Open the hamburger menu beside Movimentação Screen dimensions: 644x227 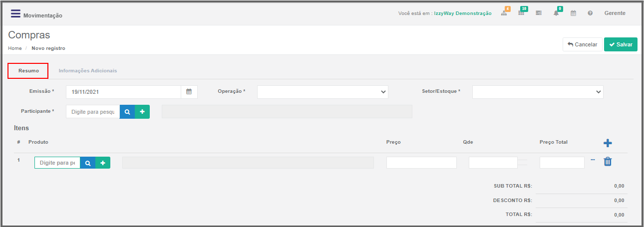coord(15,13)
